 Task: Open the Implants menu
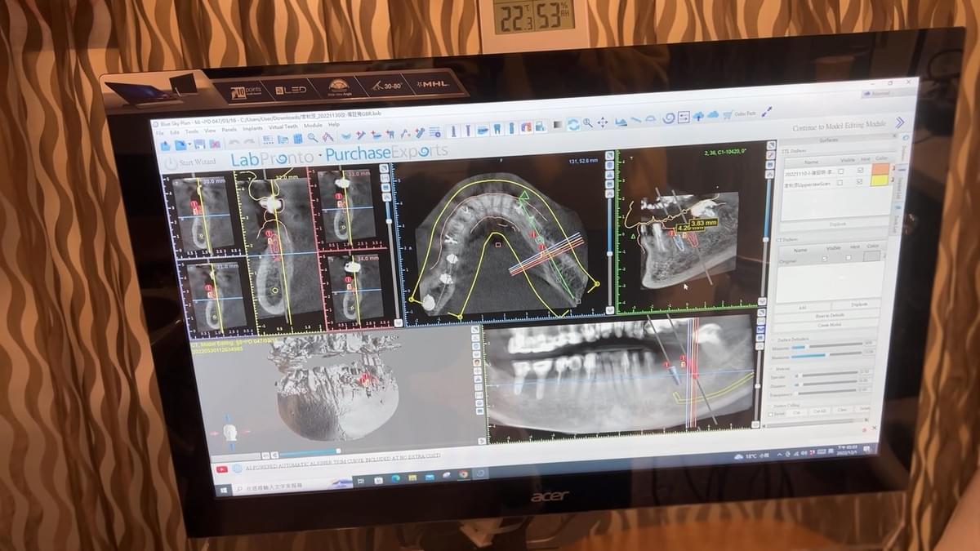252,129
